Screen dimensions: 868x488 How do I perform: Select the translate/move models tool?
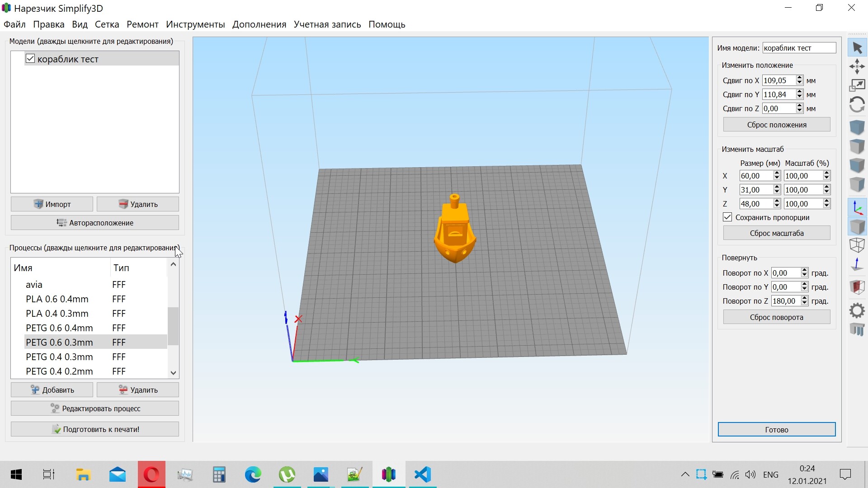pos(857,66)
